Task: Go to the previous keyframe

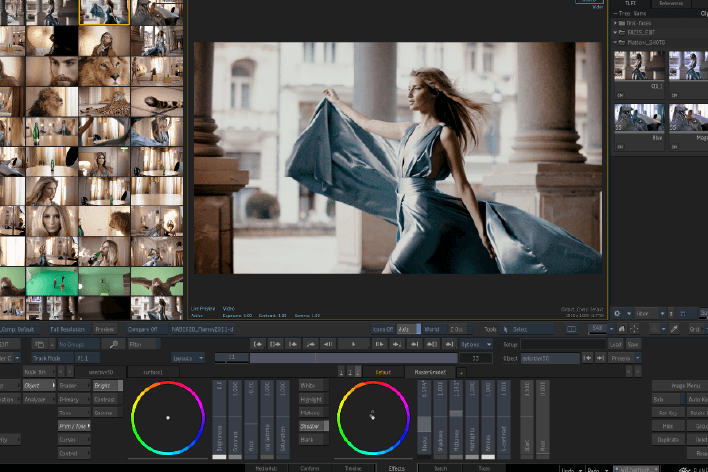Action: [310, 344]
